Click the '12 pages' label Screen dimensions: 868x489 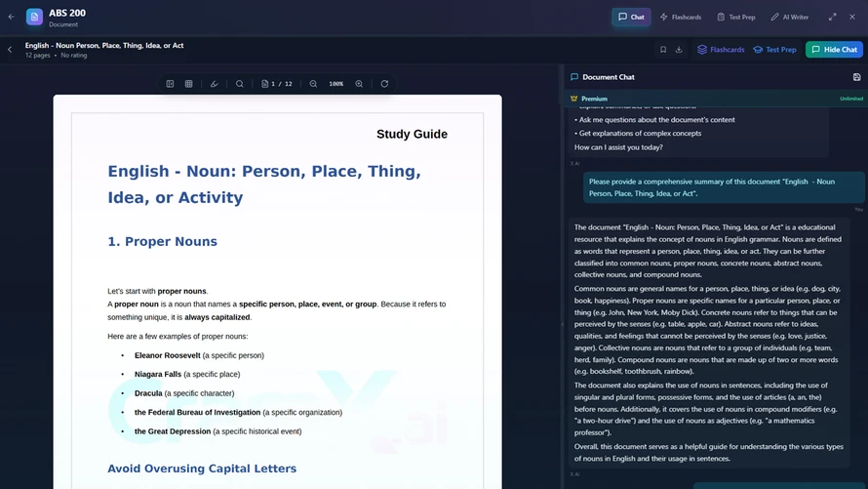(38, 56)
